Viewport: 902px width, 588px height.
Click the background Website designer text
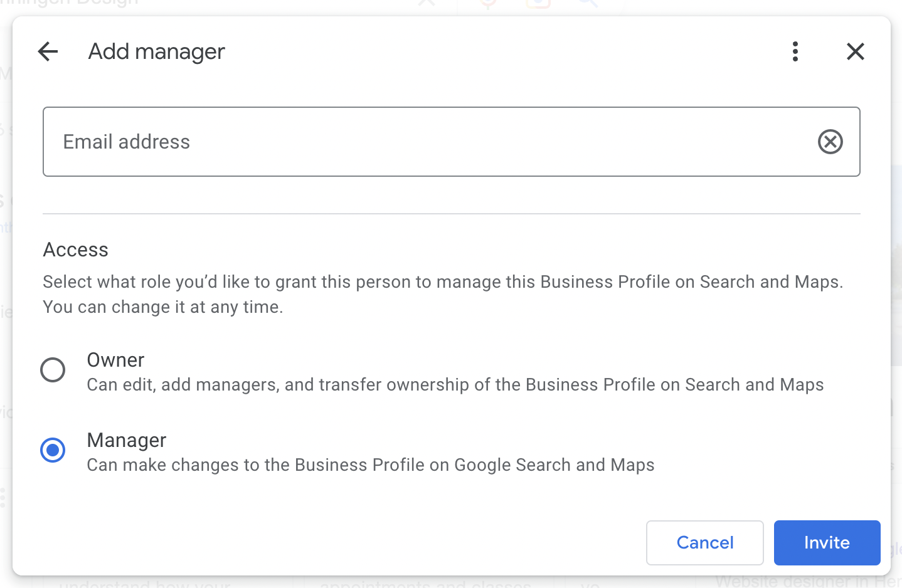806,582
